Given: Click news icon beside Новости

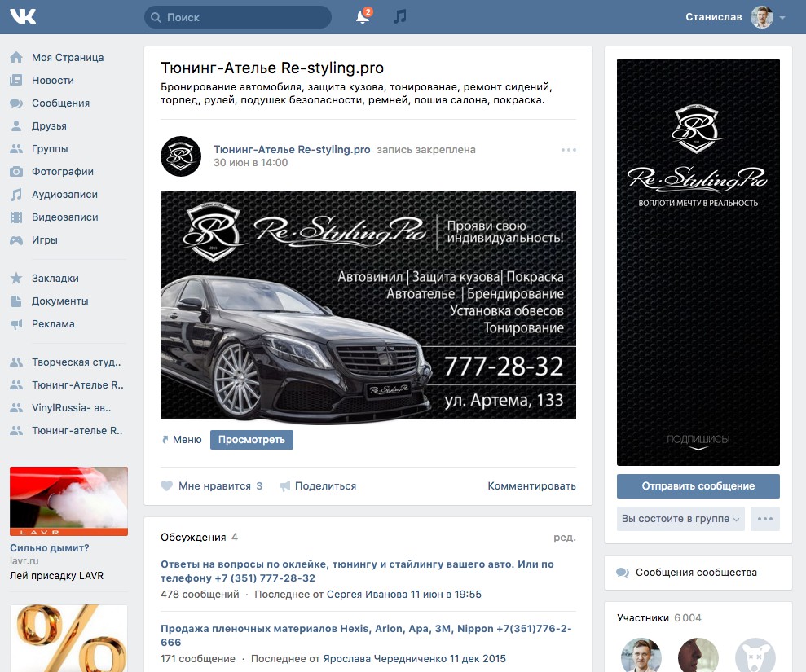Looking at the screenshot, I should (x=16, y=80).
